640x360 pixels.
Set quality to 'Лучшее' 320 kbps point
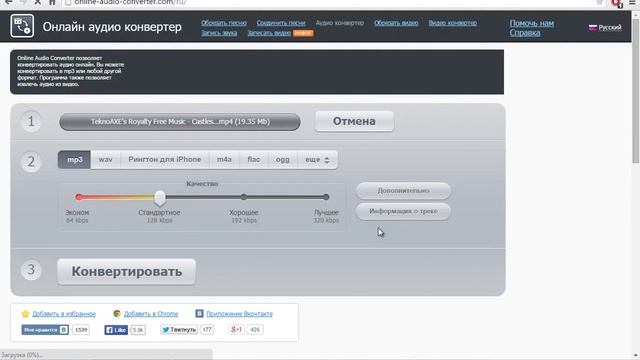326,197
